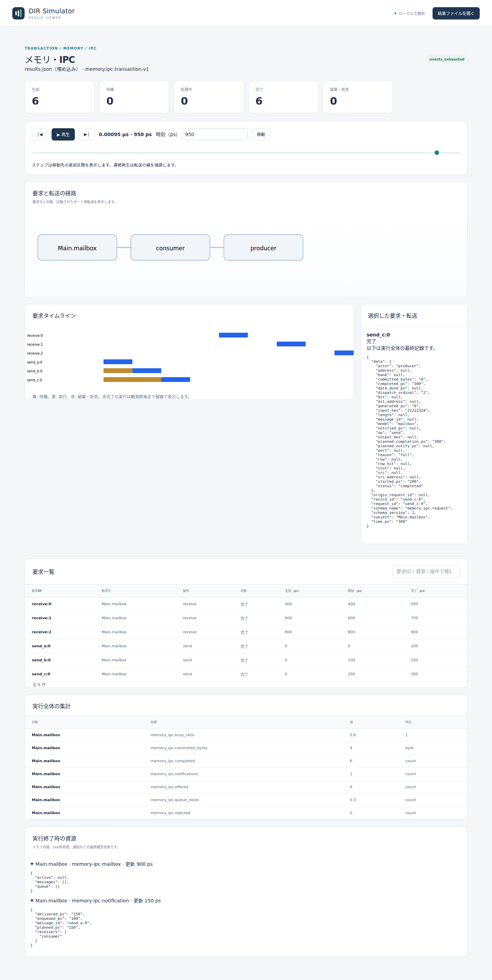Collapse the Main.mailbox memory-ipc.notification section
This screenshot has height=980, width=492.
coord(95,900)
